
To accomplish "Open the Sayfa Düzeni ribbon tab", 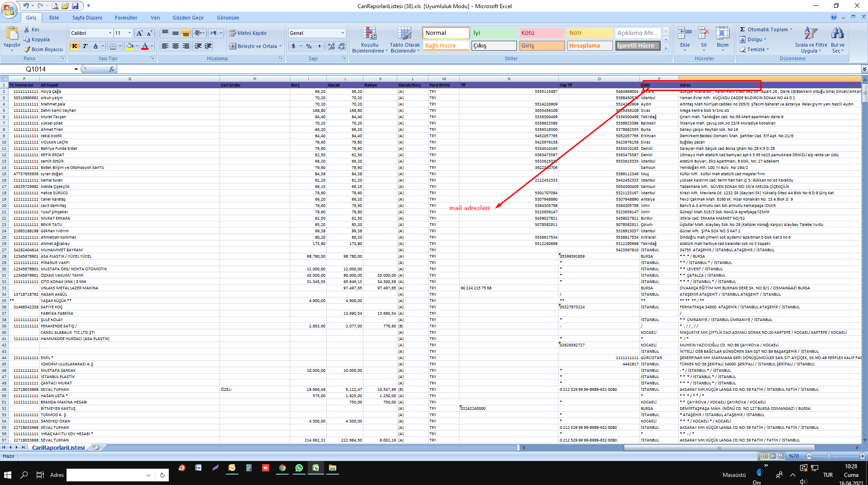I will (x=87, y=18).
